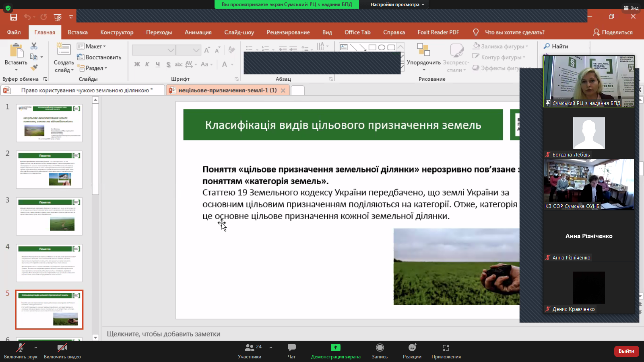
Task: Open the Участники participants panel
Action: pos(250,351)
